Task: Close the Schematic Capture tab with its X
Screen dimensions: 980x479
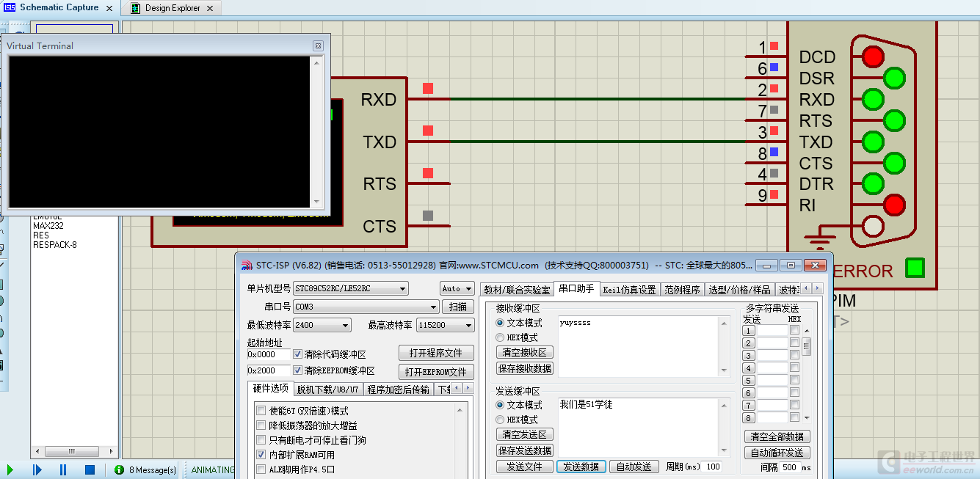Action: click(109, 8)
